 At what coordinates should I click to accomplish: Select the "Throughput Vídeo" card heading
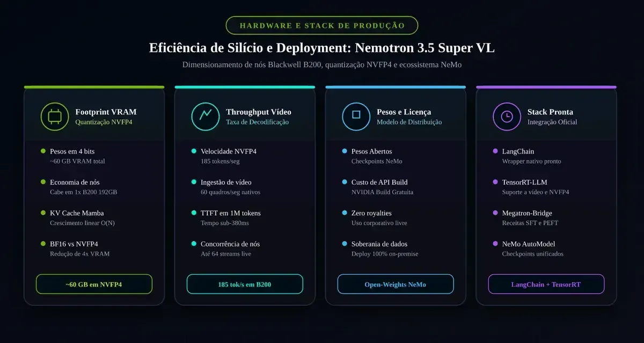pyautogui.click(x=259, y=112)
